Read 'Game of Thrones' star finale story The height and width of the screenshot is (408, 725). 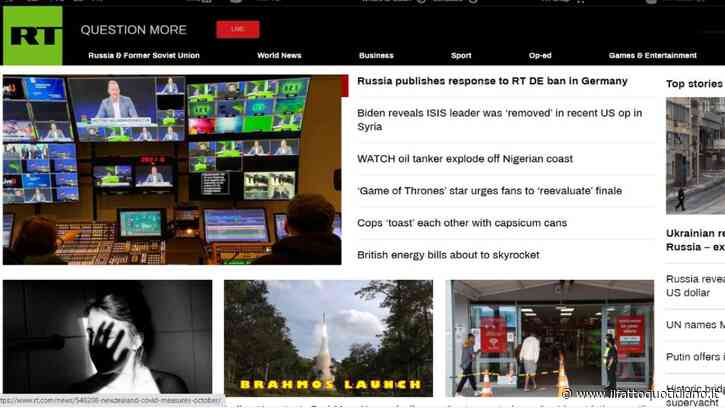(x=489, y=191)
